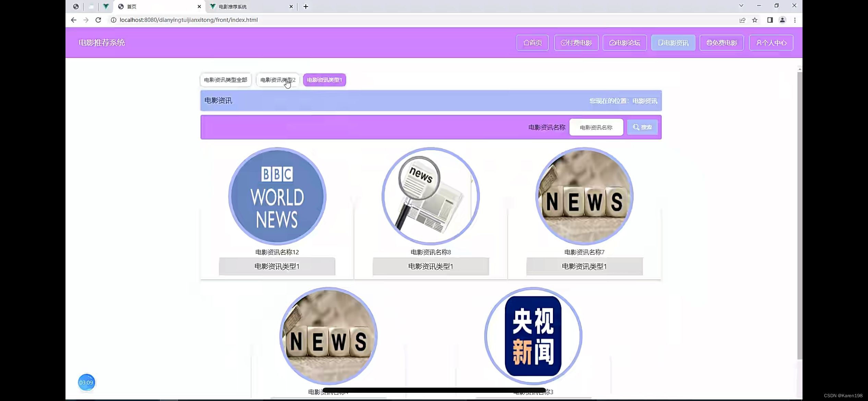Click 电影资讯类型1 label under 电影资讯名称12

277,266
